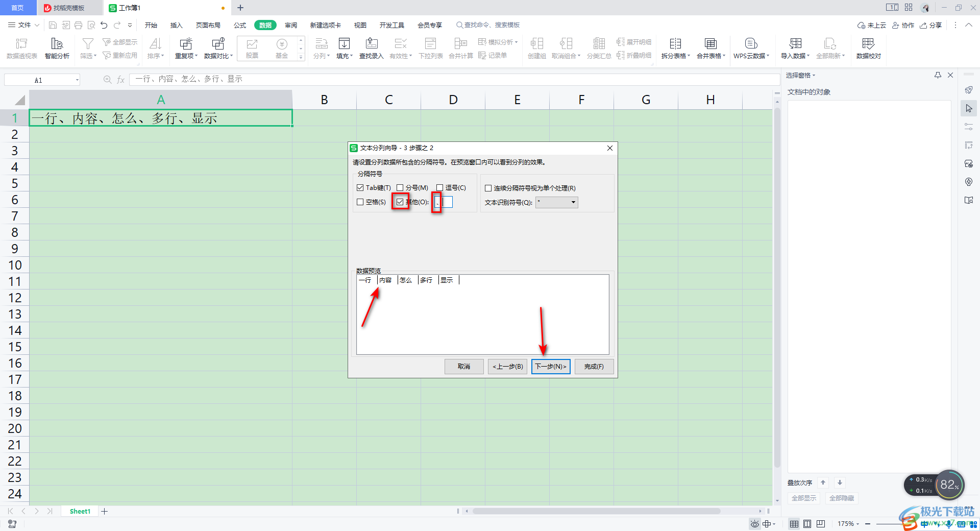Switch to the 开始 ribbon tab
Screen dimensions: 980x531
tap(151, 25)
